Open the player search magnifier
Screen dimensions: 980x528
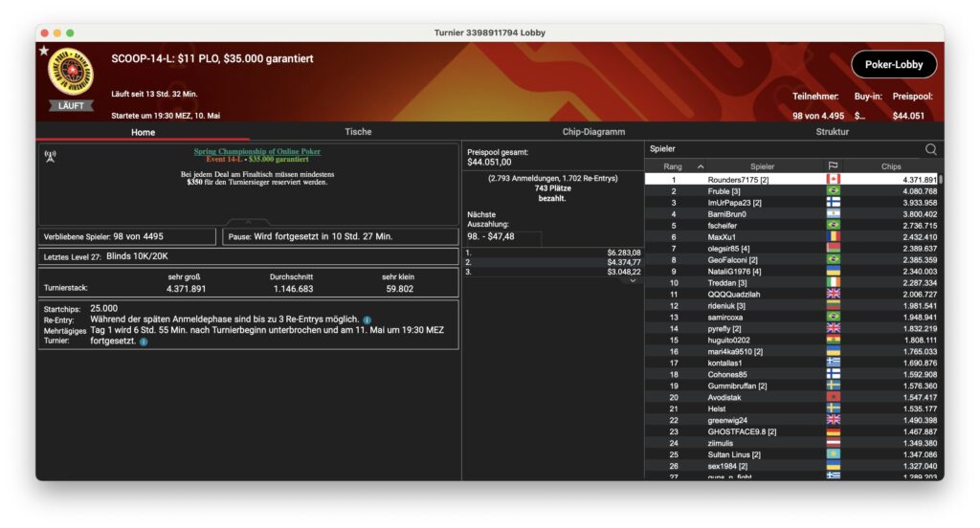click(x=930, y=149)
